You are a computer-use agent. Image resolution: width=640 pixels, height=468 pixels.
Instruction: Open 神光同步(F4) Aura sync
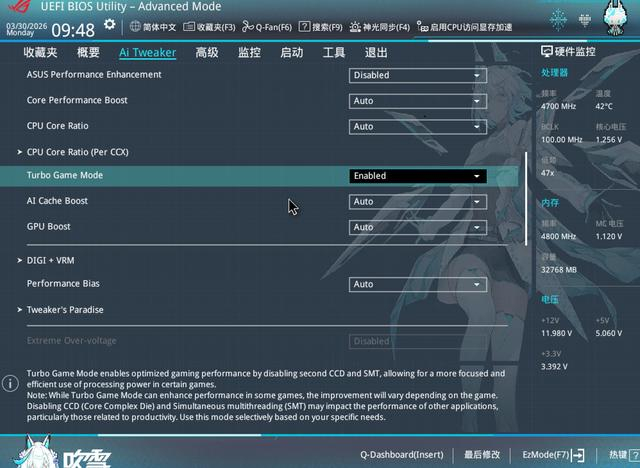[x=379, y=27]
